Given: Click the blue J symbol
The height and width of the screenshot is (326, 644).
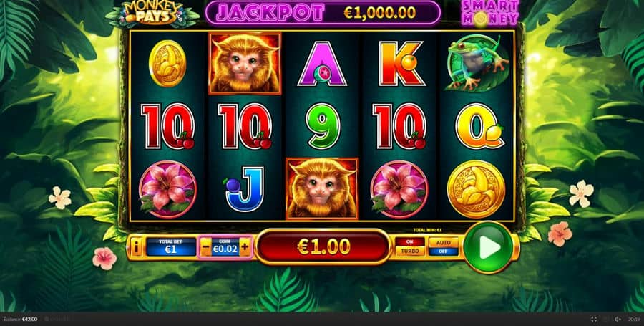Looking at the screenshot, I should point(245,188).
